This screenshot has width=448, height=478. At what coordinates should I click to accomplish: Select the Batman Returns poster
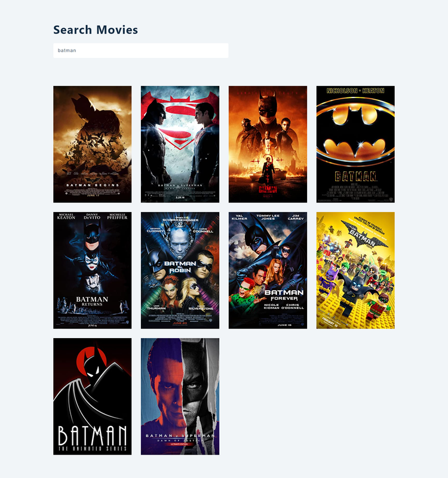point(93,271)
